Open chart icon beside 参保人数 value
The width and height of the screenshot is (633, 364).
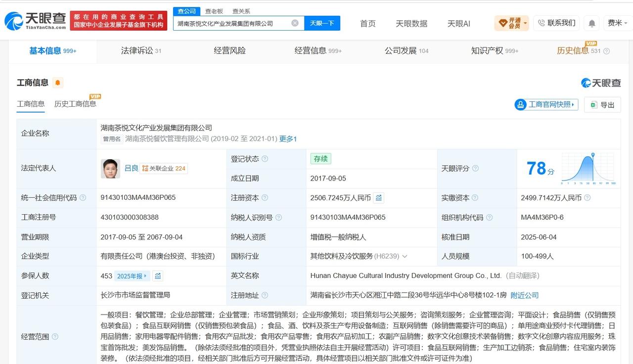[158, 276]
